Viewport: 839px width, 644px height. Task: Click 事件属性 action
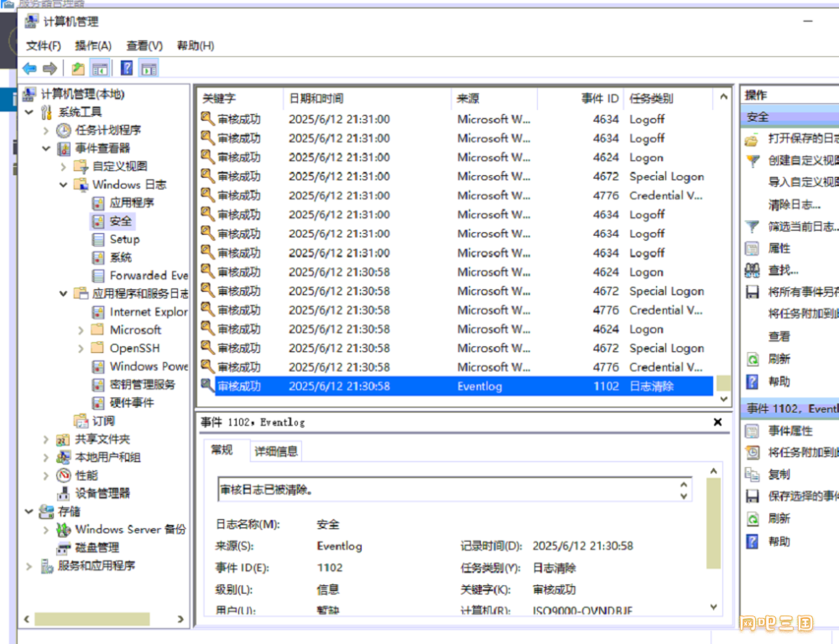791,431
